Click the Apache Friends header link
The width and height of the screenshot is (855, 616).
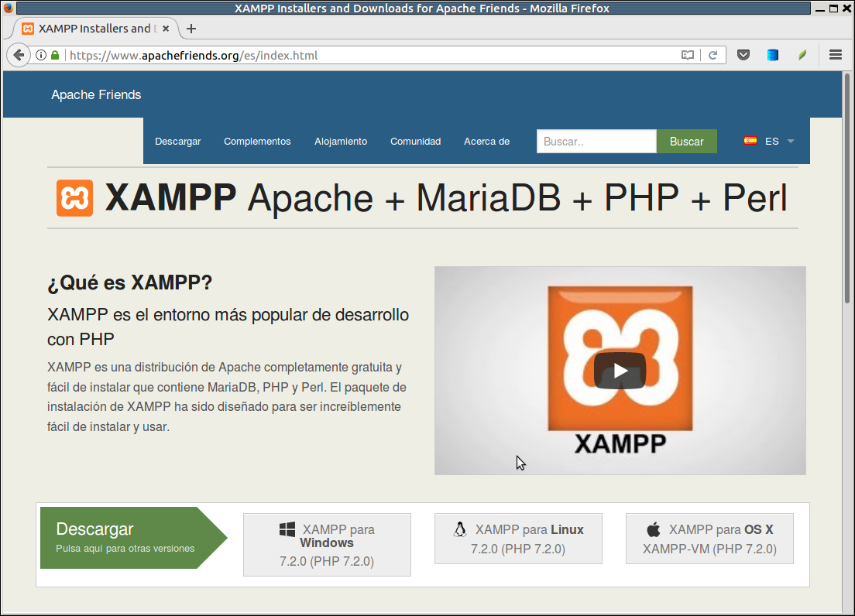click(x=96, y=94)
